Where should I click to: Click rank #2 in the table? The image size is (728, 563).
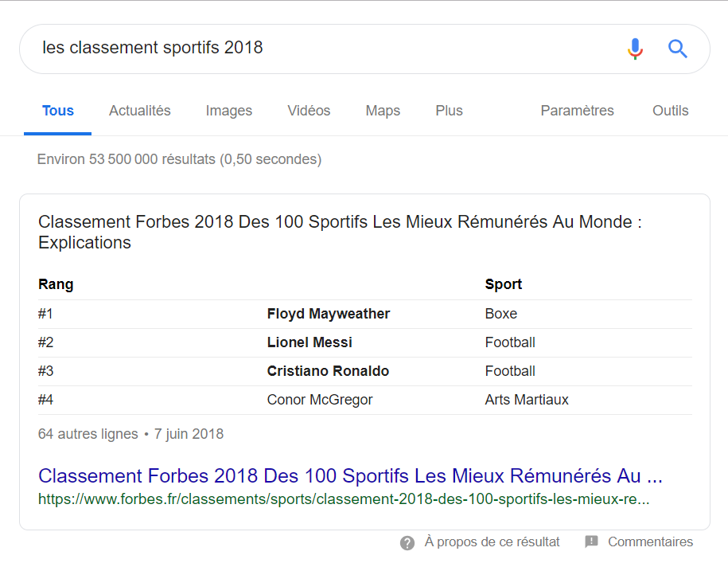click(45, 342)
